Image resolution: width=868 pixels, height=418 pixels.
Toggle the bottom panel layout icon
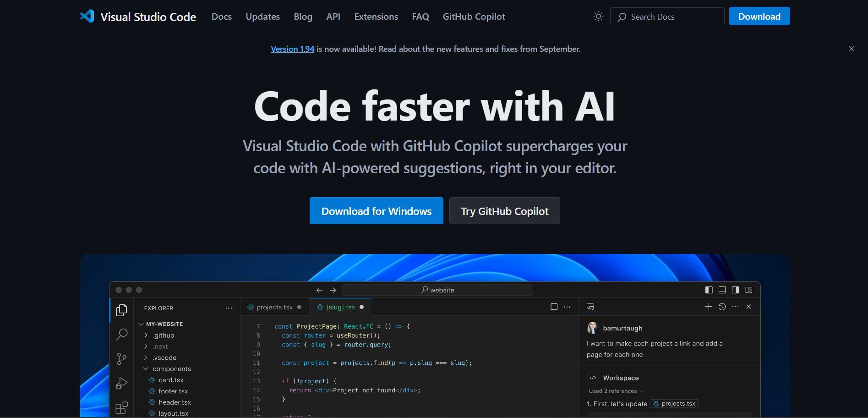722,290
